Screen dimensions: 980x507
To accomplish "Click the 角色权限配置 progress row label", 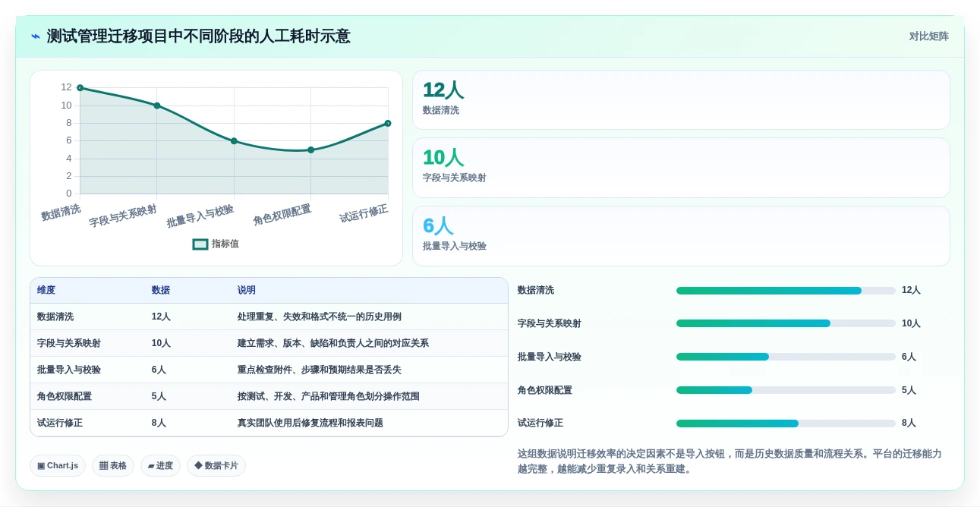I will point(545,390).
